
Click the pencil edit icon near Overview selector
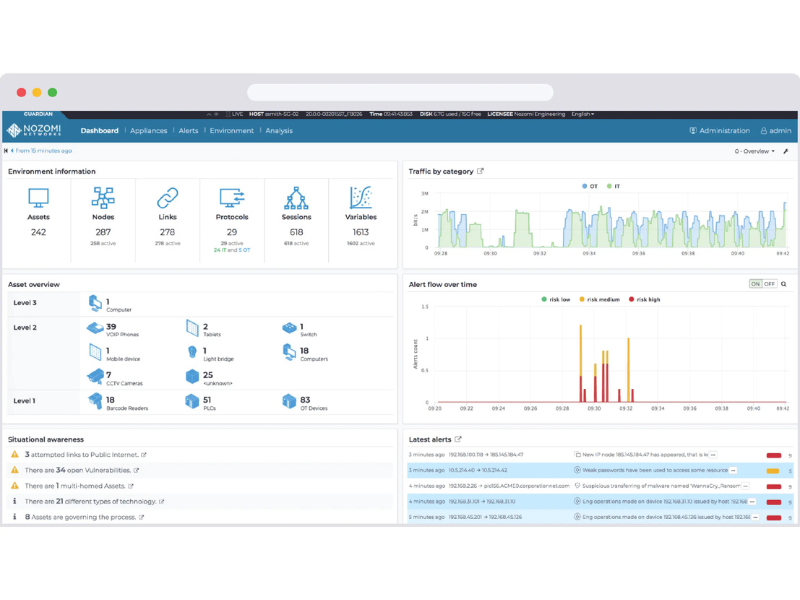(785, 149)
